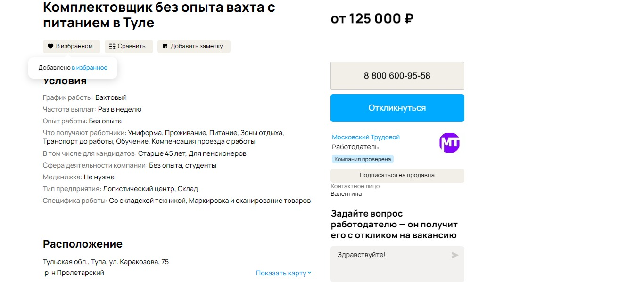This screenshot has height=282, width=644.
Task: Toggle the heart favorites button
Action: coord(71,46)
